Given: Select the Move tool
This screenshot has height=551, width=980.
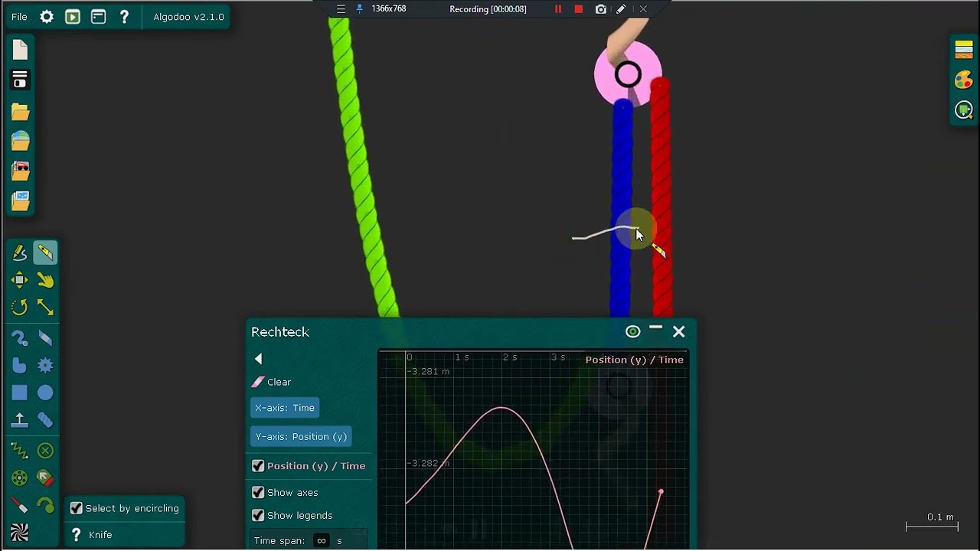Looking at the screenshot, I should 20,280.
